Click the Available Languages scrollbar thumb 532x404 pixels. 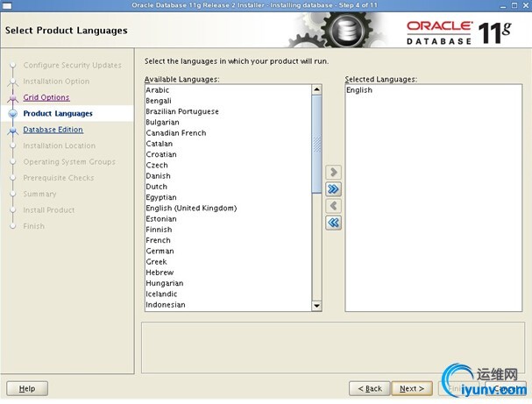pos(316,145)
